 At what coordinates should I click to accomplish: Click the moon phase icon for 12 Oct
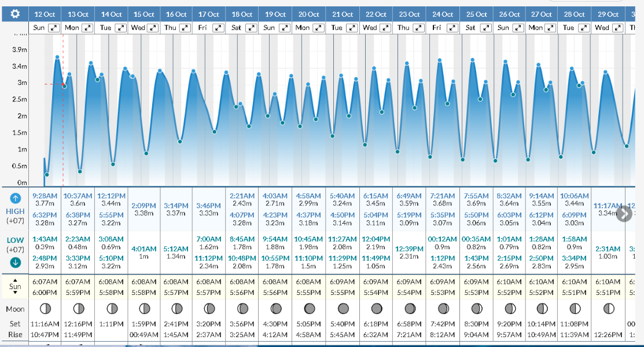click(x=45, y=309)
